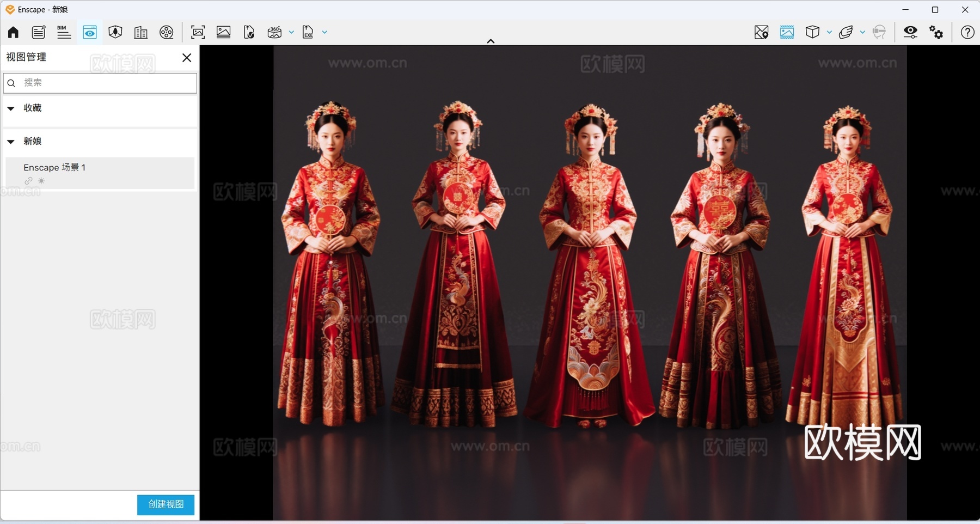Open the Asset Library leaf-cube icon
This screenshot has height=524, width=980.
tap(115, 32)
